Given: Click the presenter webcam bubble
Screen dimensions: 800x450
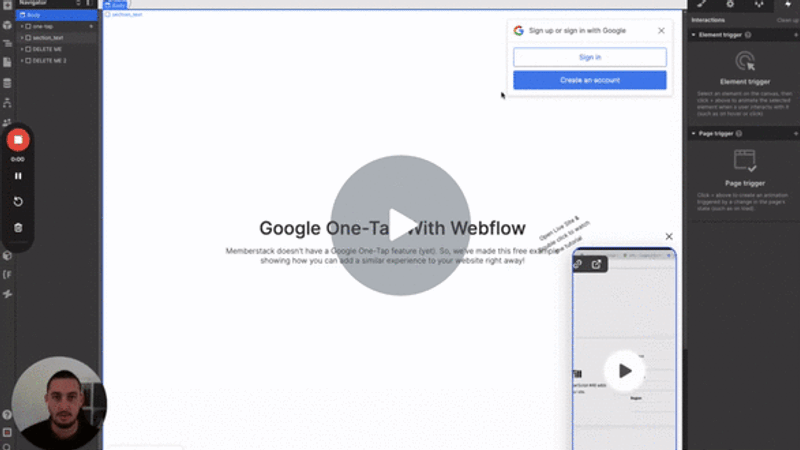Looking at the screenshot, I should [x=59, y=403].
